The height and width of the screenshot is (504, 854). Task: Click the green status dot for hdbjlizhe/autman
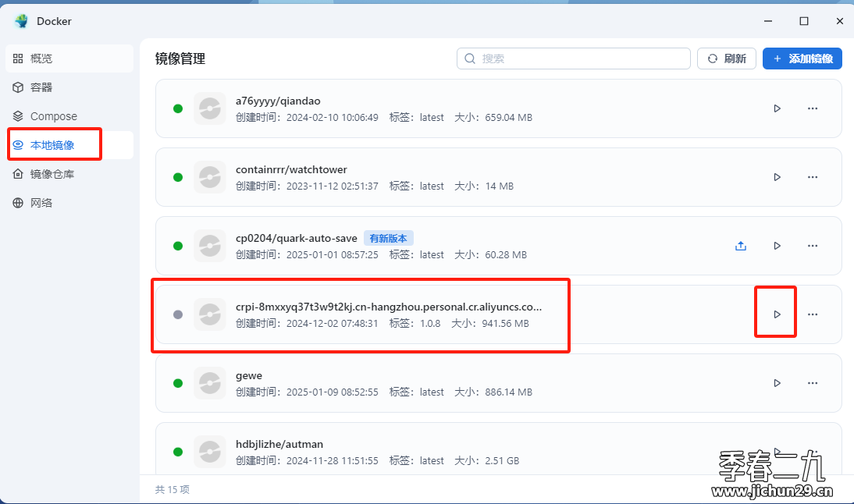177,452
